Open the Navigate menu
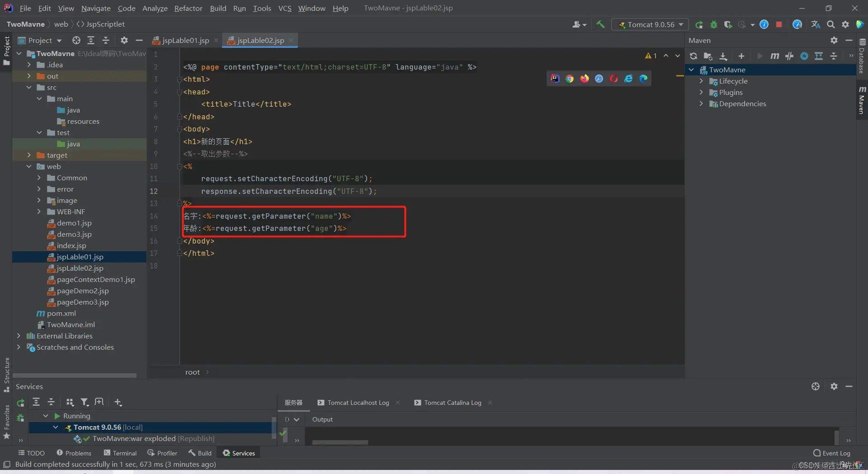The height and width of the screenshot is (474, 868). (x=96, y=8)
